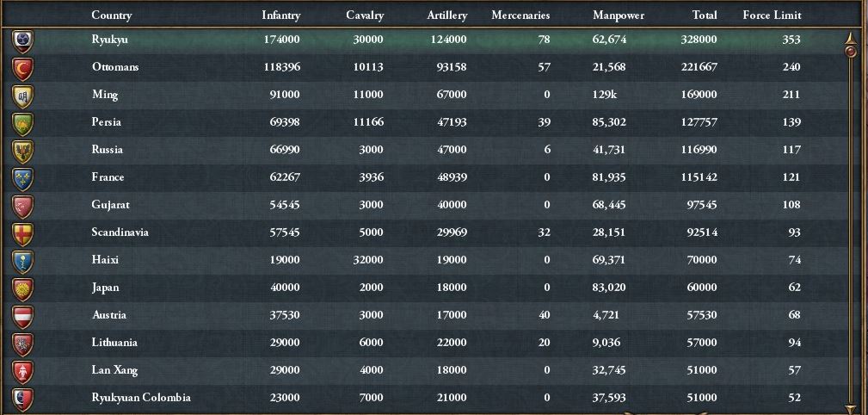Open the Lithuania flag shield icon
868x415 pixels.
click(23, 344)
